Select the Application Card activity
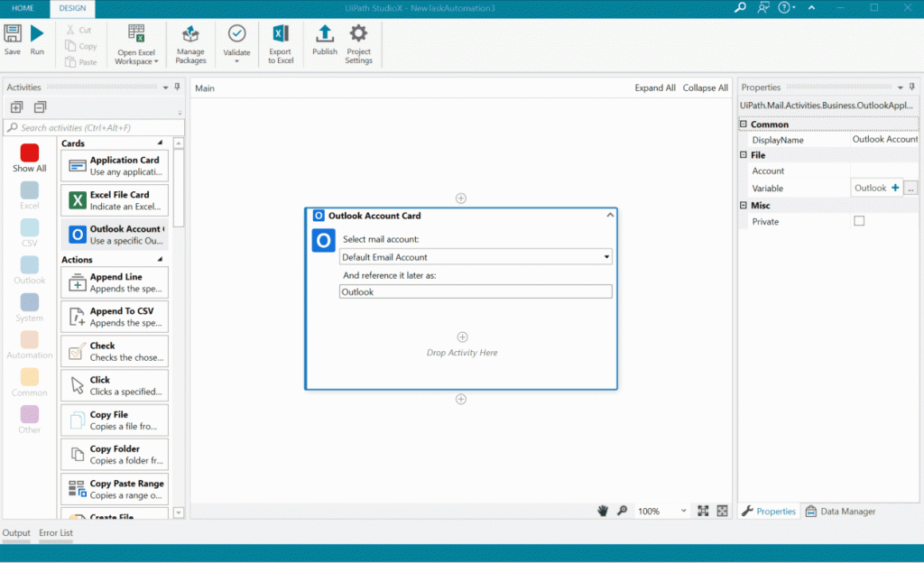This screenshot has height=563, width=924. (115, 165)
